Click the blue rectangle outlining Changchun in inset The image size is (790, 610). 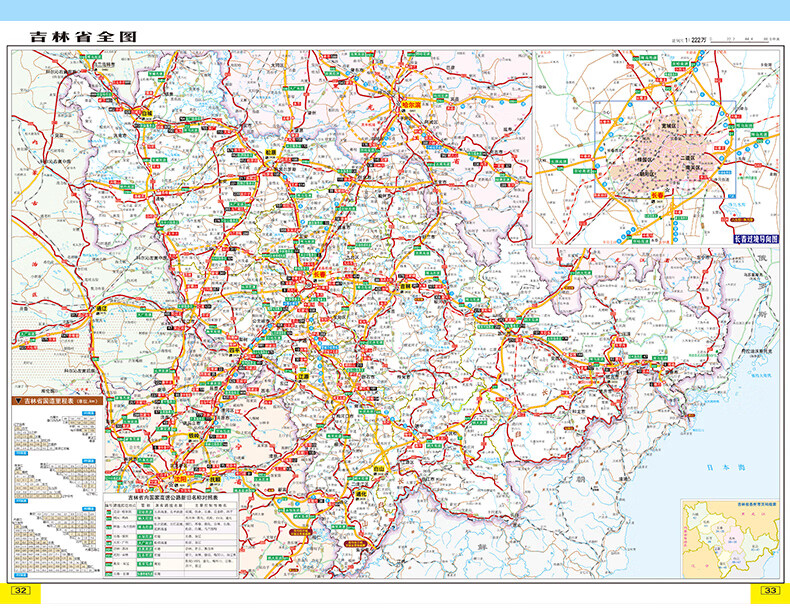665,149
